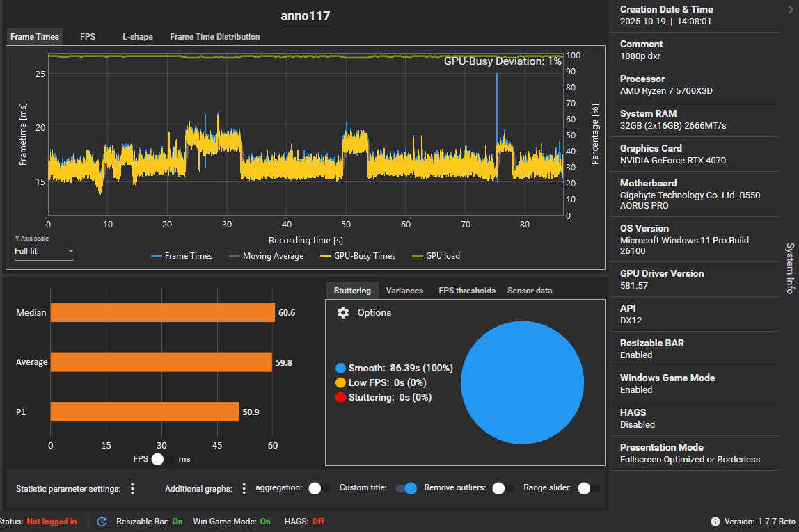Click GPU-Busy Deviation: 1% label

503,61
